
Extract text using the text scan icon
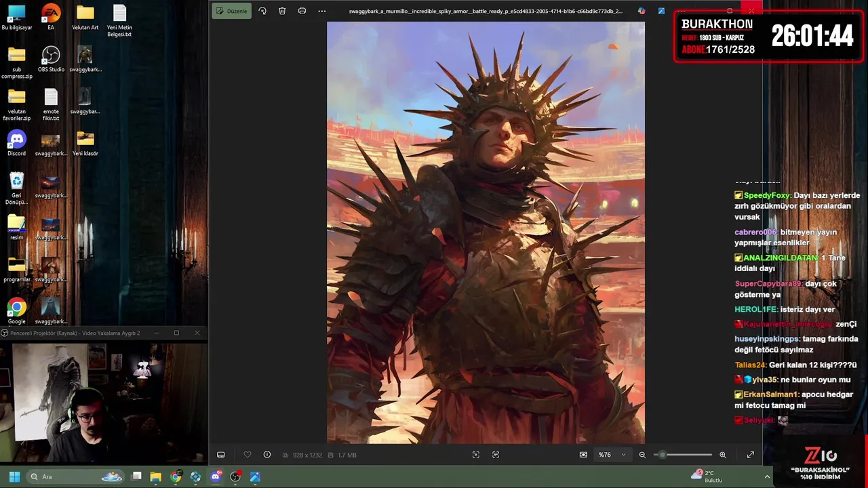pos(496,455)
